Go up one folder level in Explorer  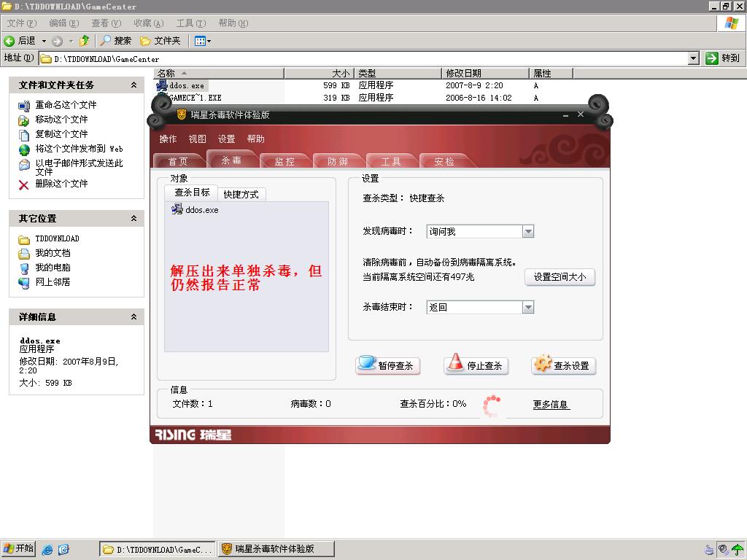coord(85,41)
